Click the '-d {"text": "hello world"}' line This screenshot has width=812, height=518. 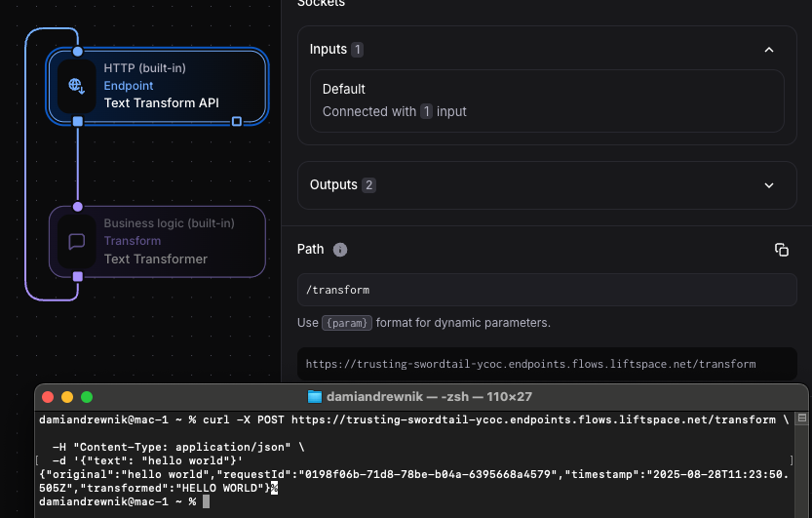click(147, 460)
